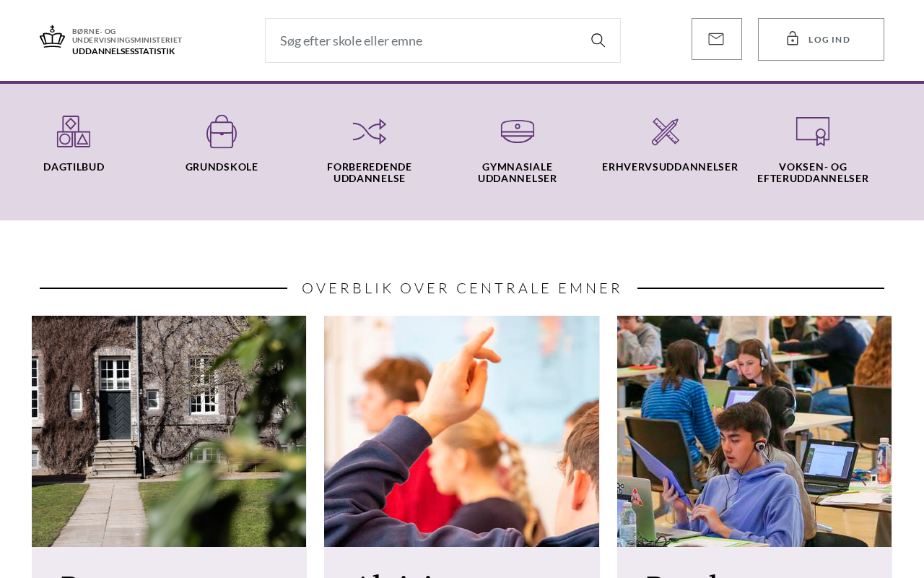
Task: Go to FORBEREDENDE UDDANNELSE section
Action: pyautogui.click(x=370, y=173)
